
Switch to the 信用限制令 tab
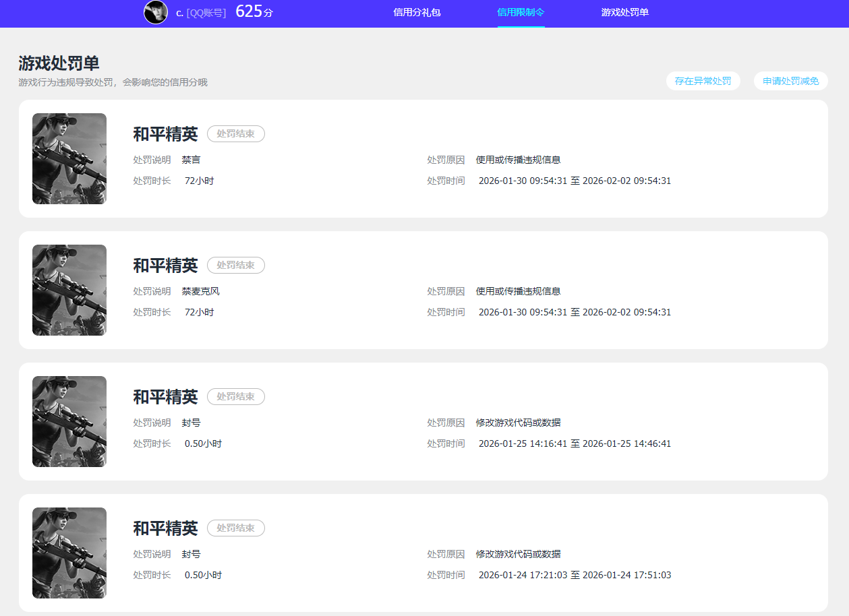tap(521, 12)
